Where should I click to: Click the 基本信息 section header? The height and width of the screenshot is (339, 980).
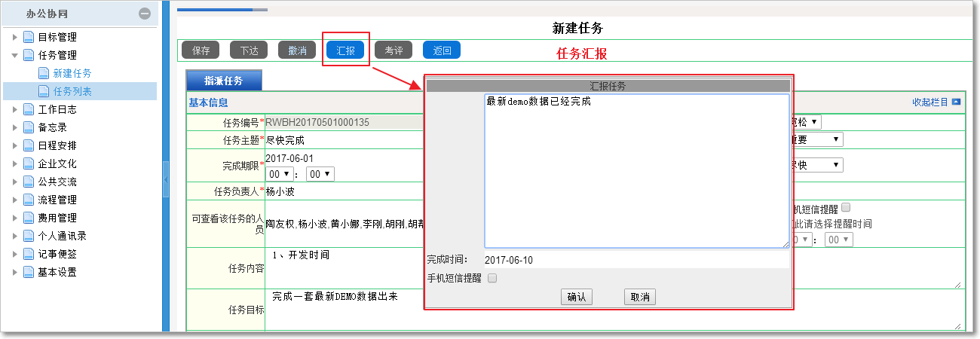tap(208, 102)
